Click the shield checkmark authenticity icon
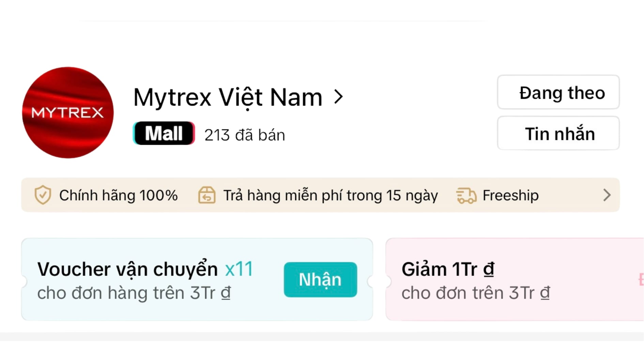 [43, 195]
